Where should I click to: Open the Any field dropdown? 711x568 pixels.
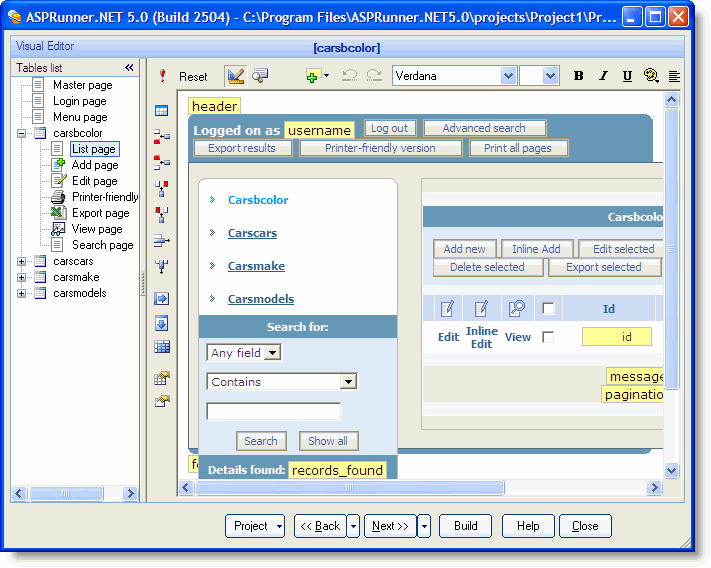click(273, 353)
